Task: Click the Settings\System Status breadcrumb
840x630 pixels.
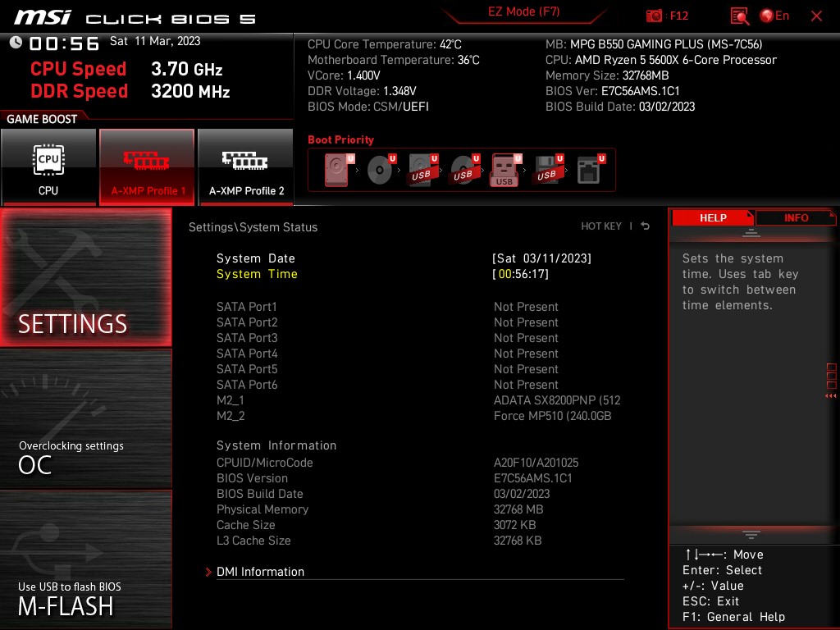Action: point(253,227)
